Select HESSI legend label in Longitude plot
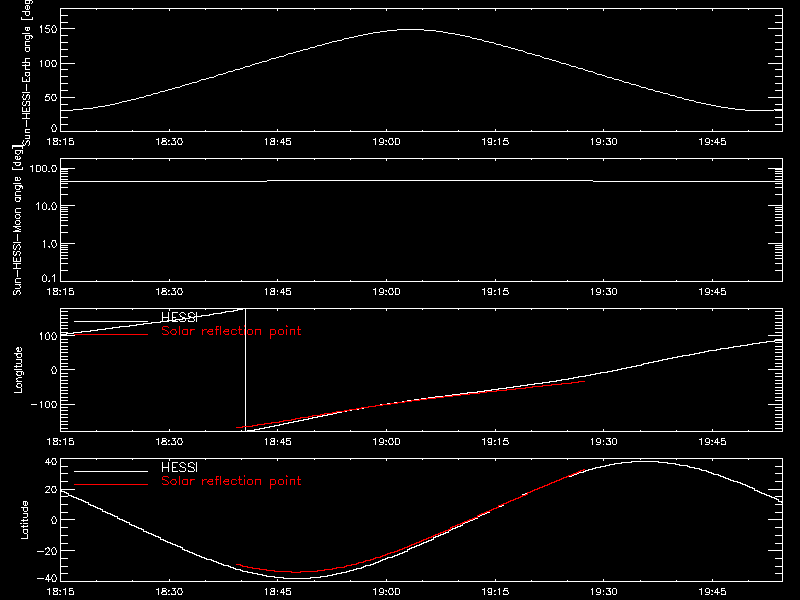Screen dimensions: 800x600 pyautogui.click(x=179, y=317)
